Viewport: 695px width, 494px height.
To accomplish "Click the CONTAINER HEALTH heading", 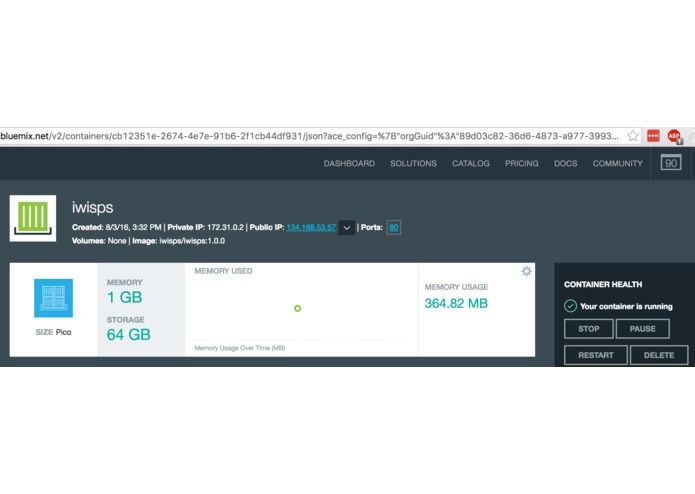I will (x=603, y=284).
